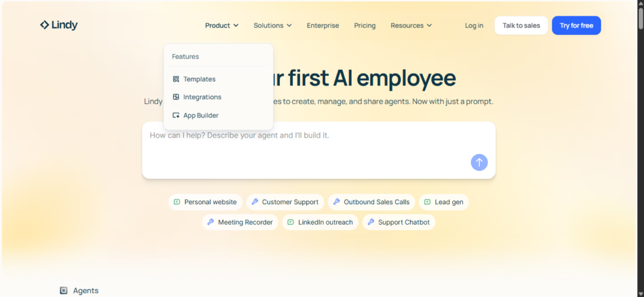The image size is (644, 297).
Task: Focus the agent description prompt field
Action: [319, 149]
